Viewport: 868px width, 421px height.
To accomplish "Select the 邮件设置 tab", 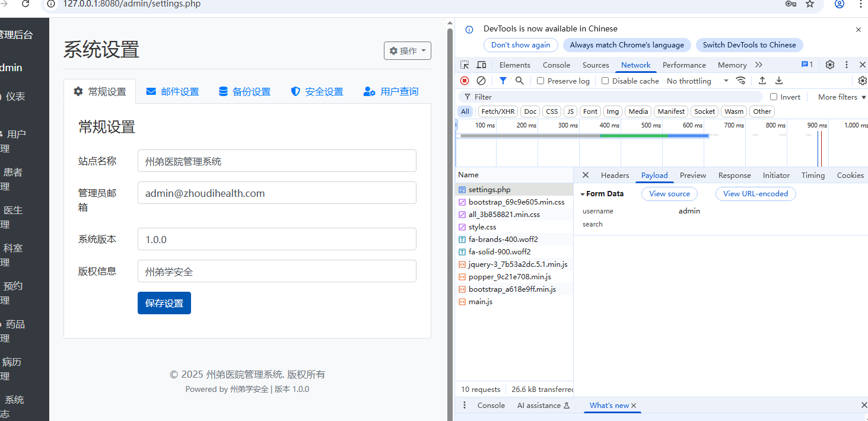I will tap(172, 91).
